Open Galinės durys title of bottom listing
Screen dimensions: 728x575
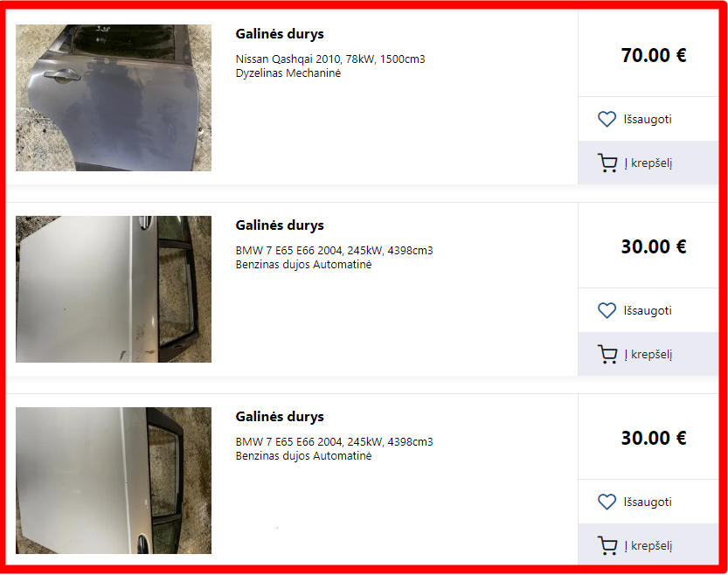[x=280, y=416]
